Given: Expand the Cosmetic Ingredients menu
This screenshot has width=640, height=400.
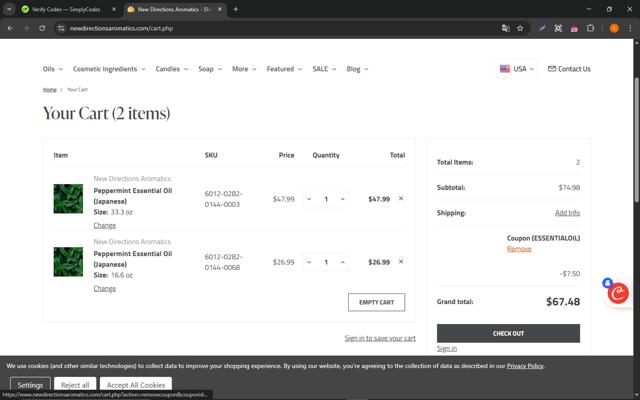Looking at the screenshot, I should [x=109, y=69].
